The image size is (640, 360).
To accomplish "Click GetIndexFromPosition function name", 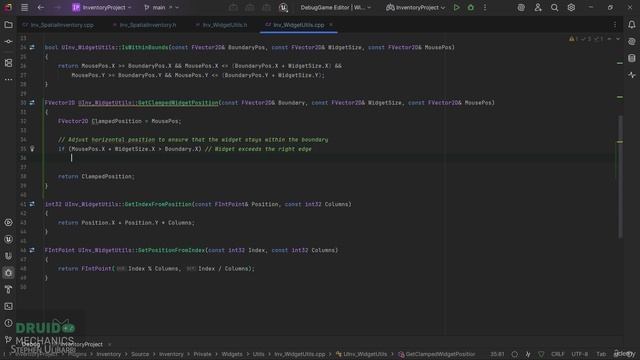I will click(x=158, y=204).
